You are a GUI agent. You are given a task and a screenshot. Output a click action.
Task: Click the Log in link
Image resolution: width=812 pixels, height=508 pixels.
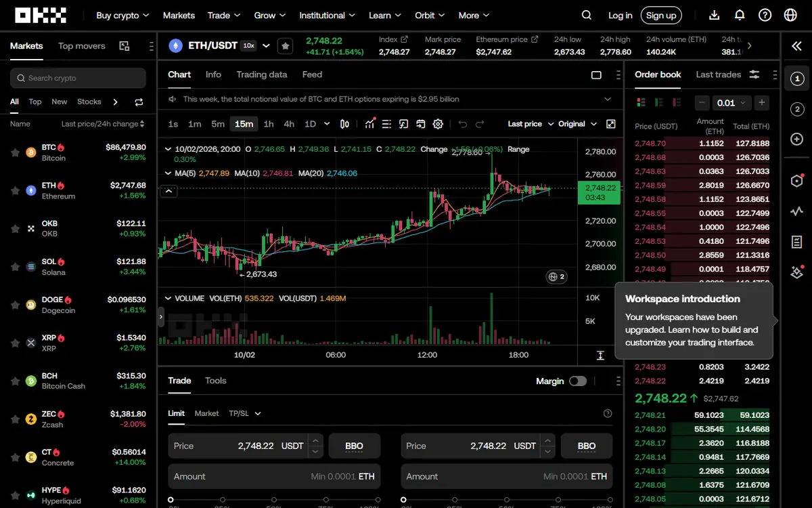[621, 15]
